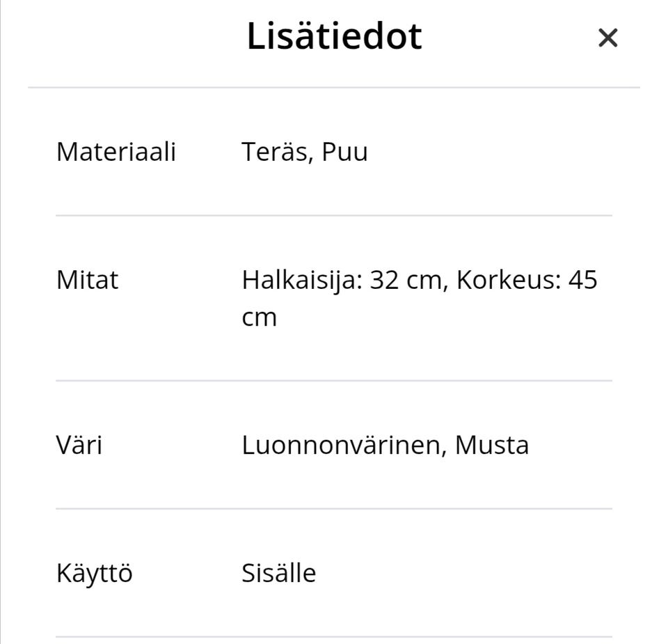Click the divider between the Väri and Käyttö rows
Image resolution: width=668 pixels, height=644 pixels.
tap(334, 509)
